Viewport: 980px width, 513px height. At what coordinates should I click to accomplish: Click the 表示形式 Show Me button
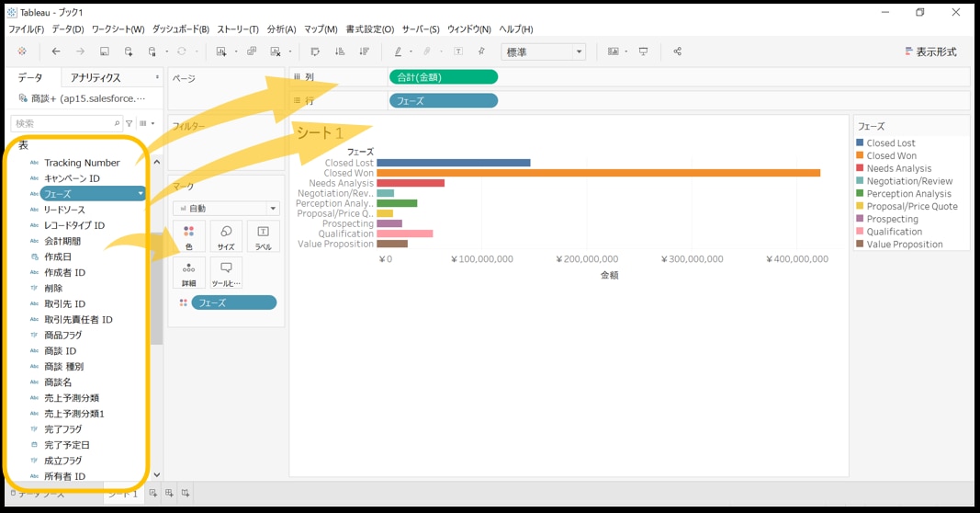click(x=930, y=51)
